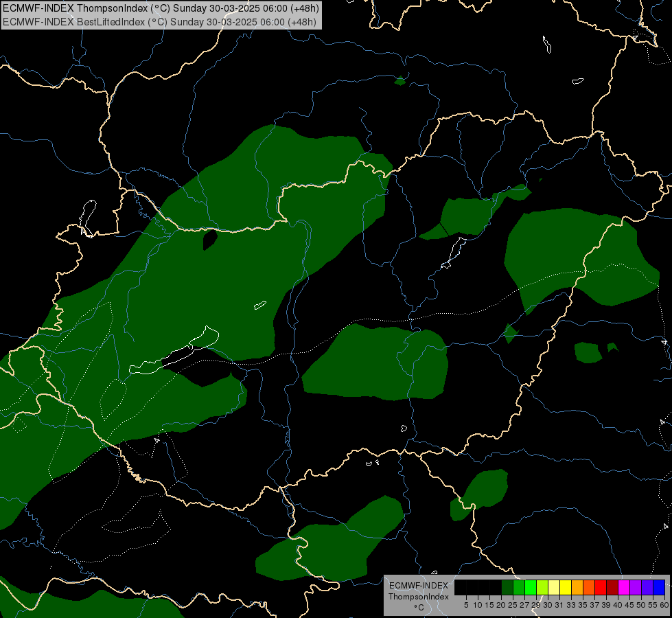This screenshot has height=618, width=672.
Task: Click the legend value label 40
Action: (618, 605)
